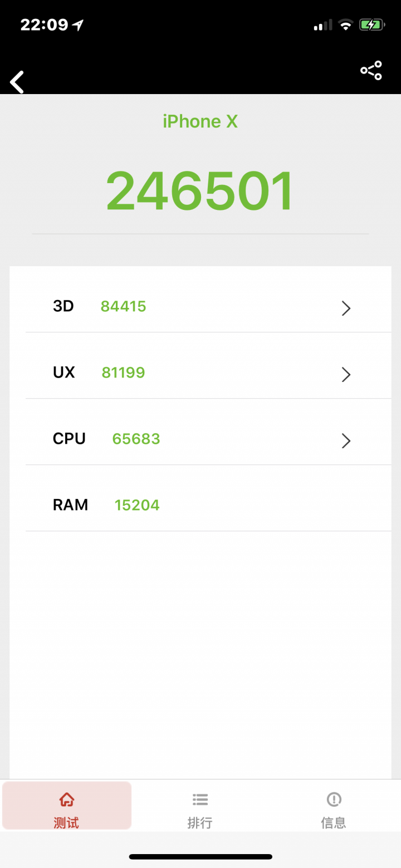Tap the back arrow icon
Screen dimensions: 401x868
coord(17,82)
